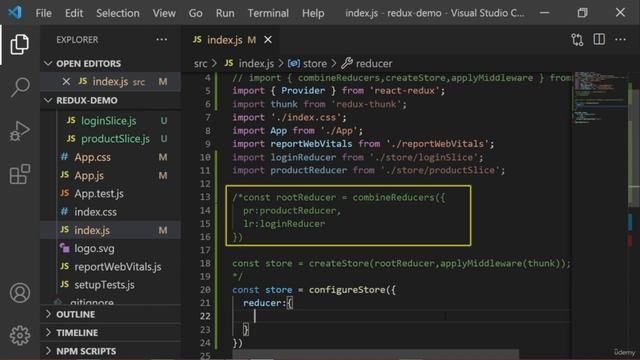Click store in the breadcrumb
The width and height of the screenshot is (640, 360).
[315, 63]
